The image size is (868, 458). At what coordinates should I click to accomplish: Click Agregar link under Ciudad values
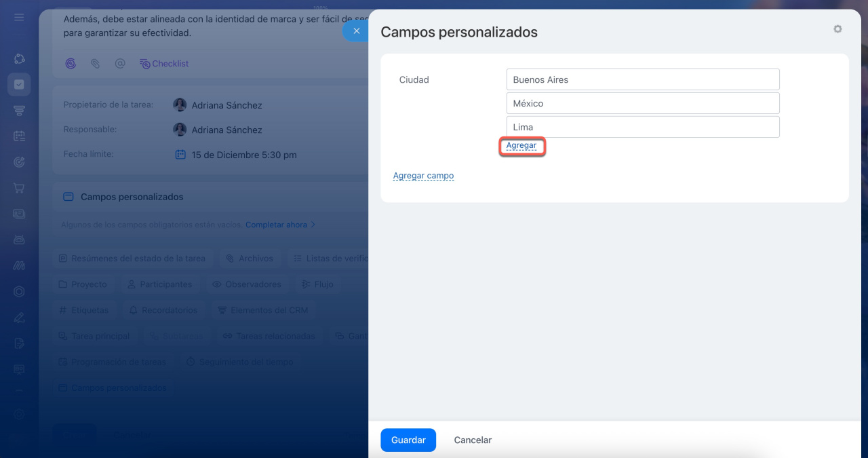pos(521,146)
